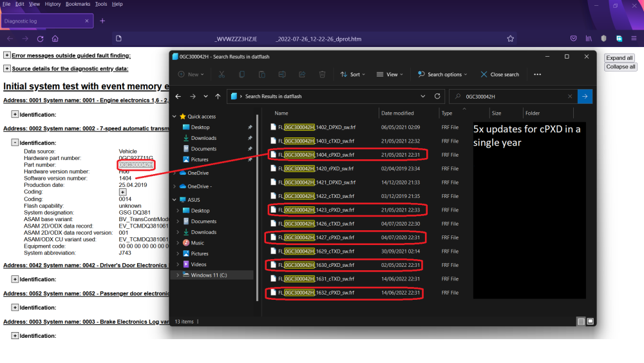Screen dimensions: 644x363
Task: Click Close search in Explorer
Action: coord(500,74)
